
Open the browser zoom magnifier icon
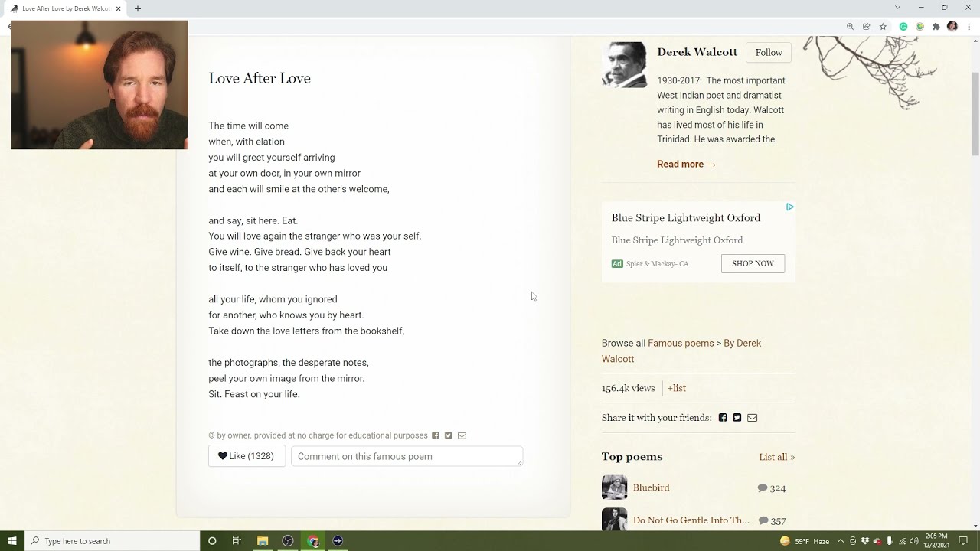[850, 26]
